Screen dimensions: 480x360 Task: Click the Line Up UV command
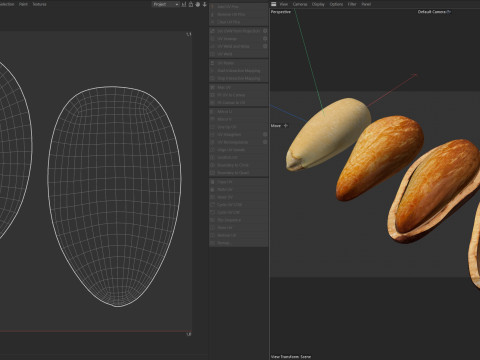coord(239,127)
